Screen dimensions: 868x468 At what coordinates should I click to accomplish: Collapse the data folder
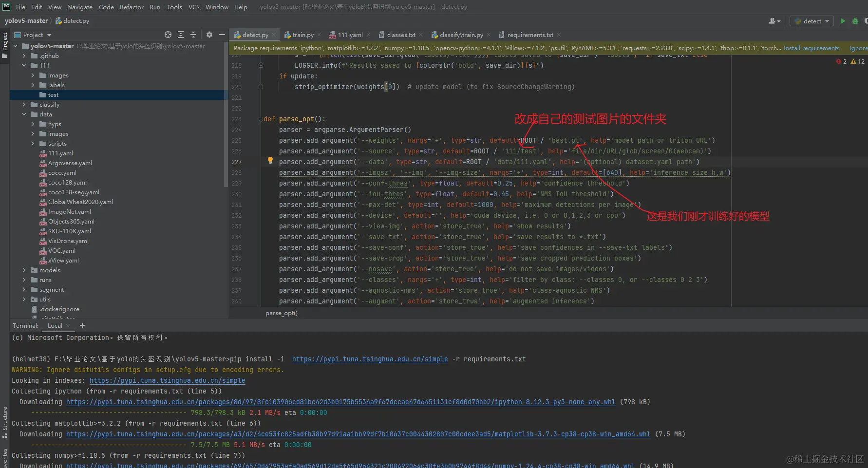point(24,114)
